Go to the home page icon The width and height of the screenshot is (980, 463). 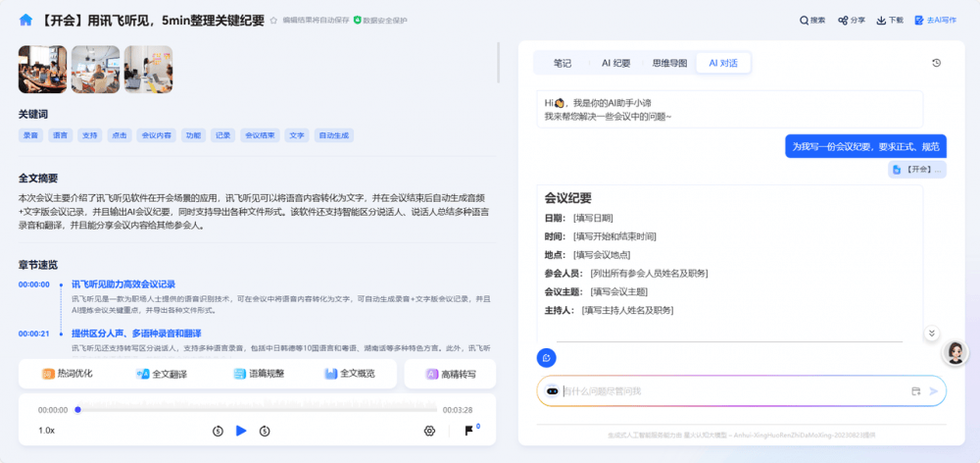pos(25,20)
